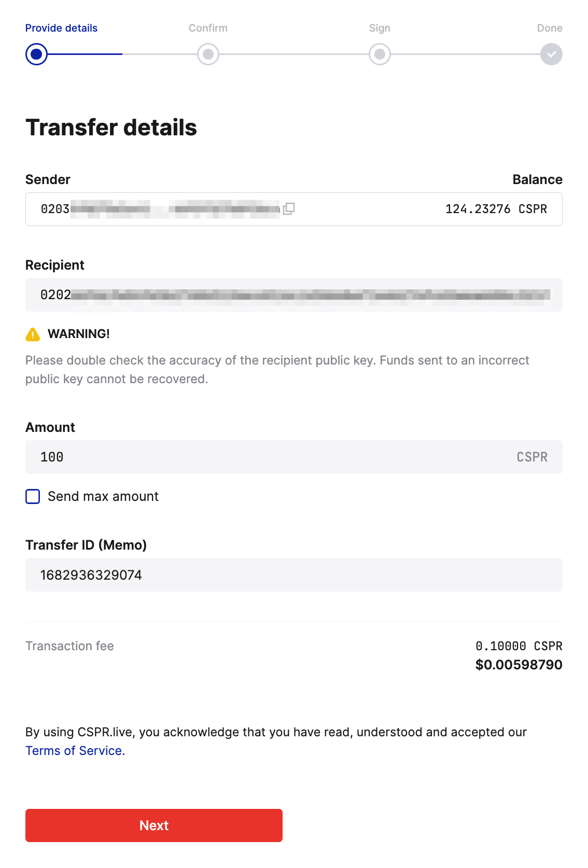Click the CSPR label in the Amount field
Screen dimensions: 588x868
531,457
